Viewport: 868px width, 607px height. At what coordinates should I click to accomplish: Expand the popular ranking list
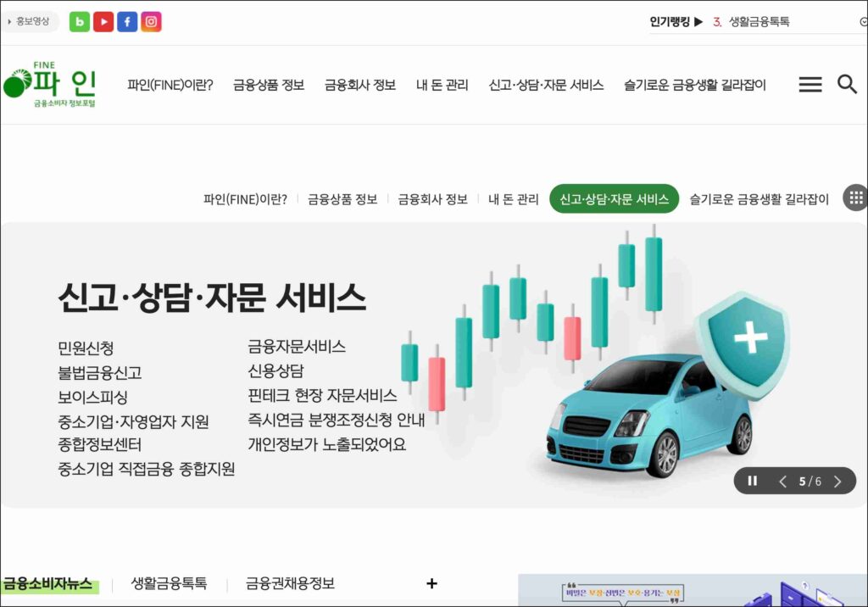click(x=863, y=22)
